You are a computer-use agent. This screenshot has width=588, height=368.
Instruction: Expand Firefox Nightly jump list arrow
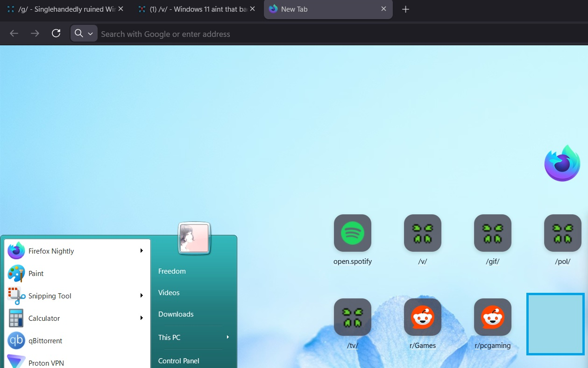click(142, 251)
